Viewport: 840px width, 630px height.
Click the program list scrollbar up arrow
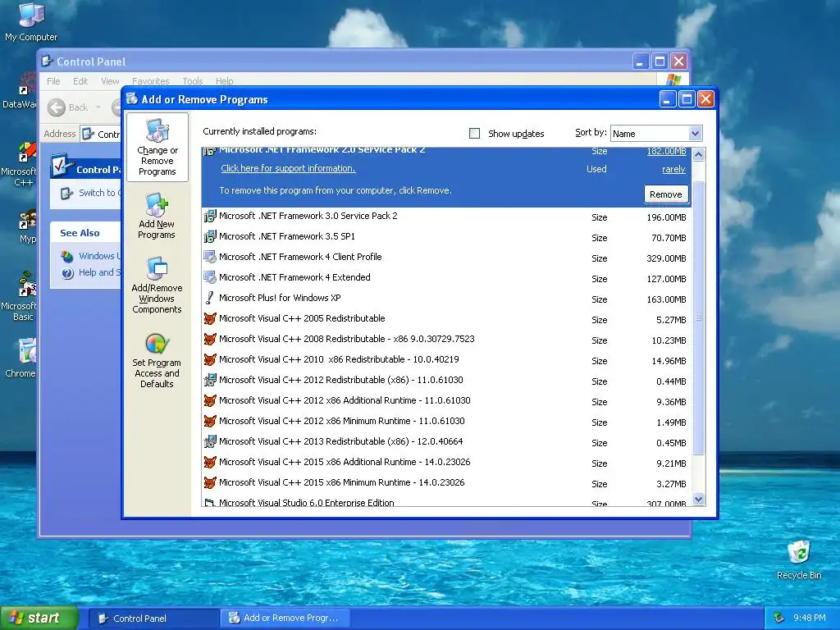[x=698, y=155]
